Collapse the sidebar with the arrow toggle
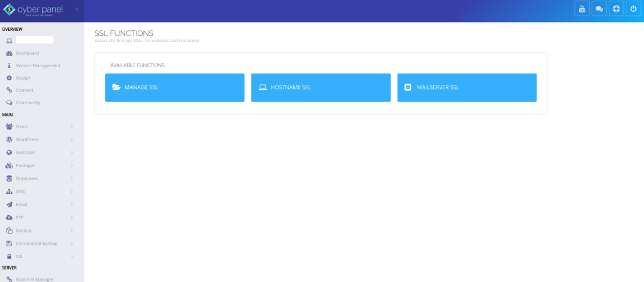 point(77,9)
